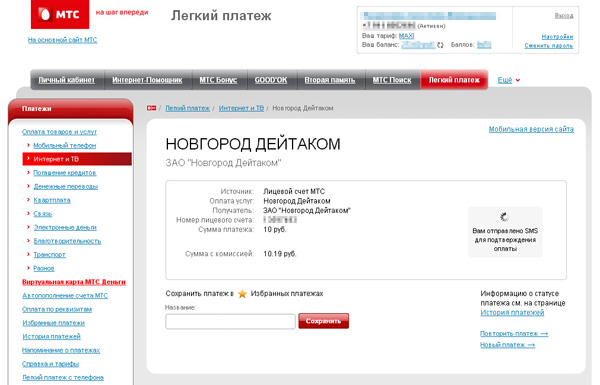The width and height of the screenshot is (600, 385).
Task: Open the Настройки link
Action: [558, 37]
